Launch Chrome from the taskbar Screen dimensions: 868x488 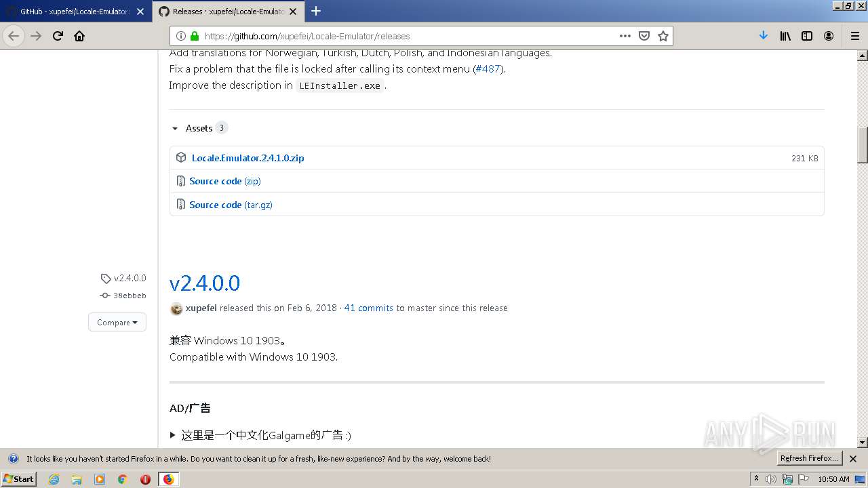pyautogui.click(x=123, y=479)
